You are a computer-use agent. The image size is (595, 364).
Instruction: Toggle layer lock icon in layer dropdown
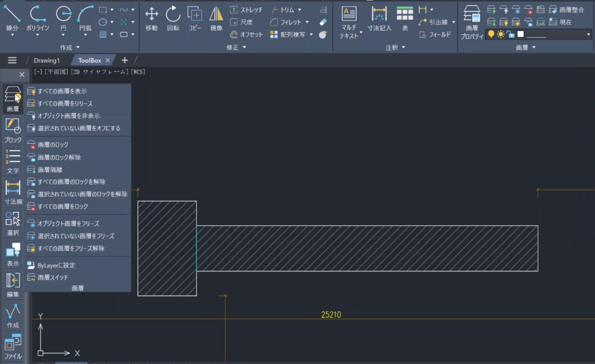[x=510, y=34]
